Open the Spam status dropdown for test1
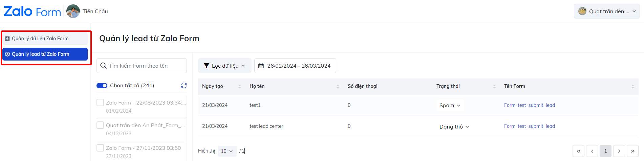The image size is (644, 161). point(450,106)
